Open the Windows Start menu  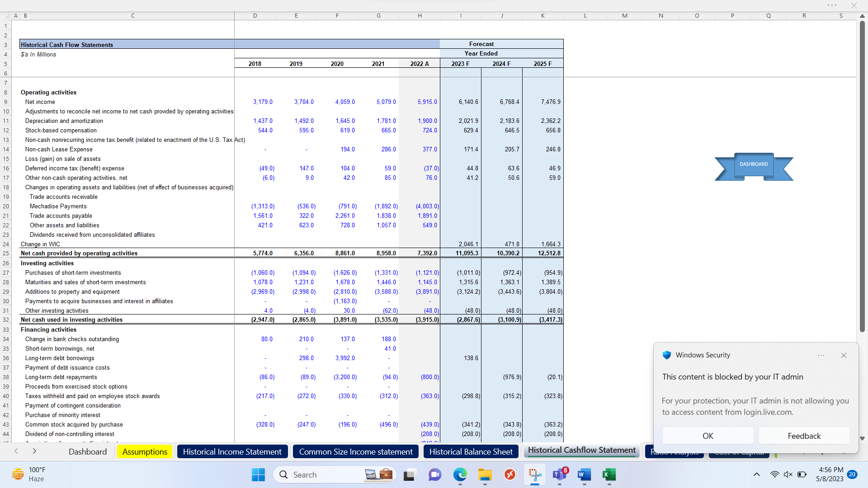pyautogui.click(x=258, y=474)
